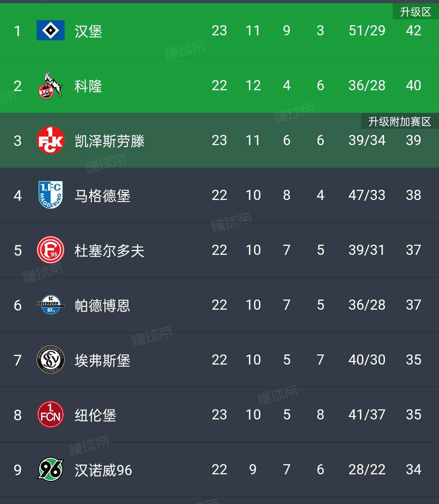Open team page for 科隆
The height and width of the screenshot is (504, 439).
coord(88,86)
